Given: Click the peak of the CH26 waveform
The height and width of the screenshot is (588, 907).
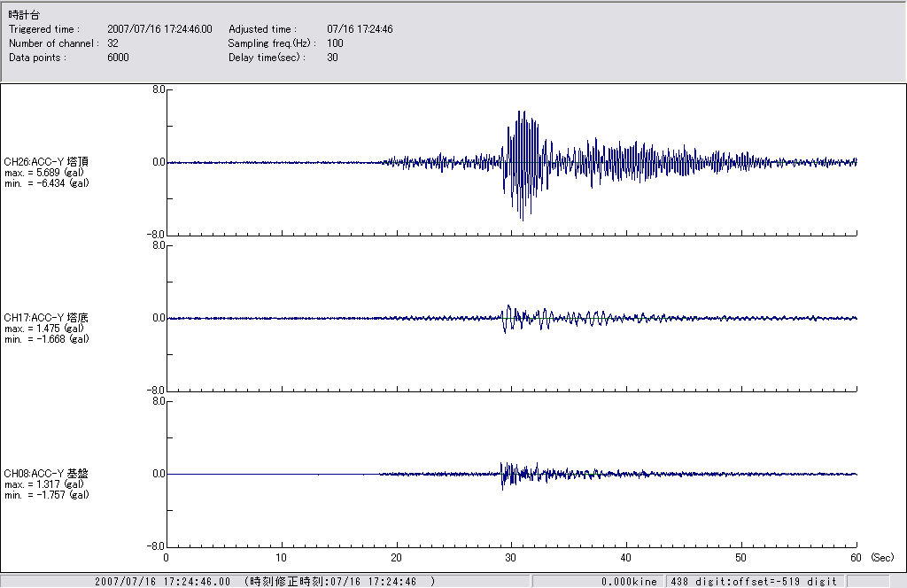Looking at the screenshot, I should (523, 115).
